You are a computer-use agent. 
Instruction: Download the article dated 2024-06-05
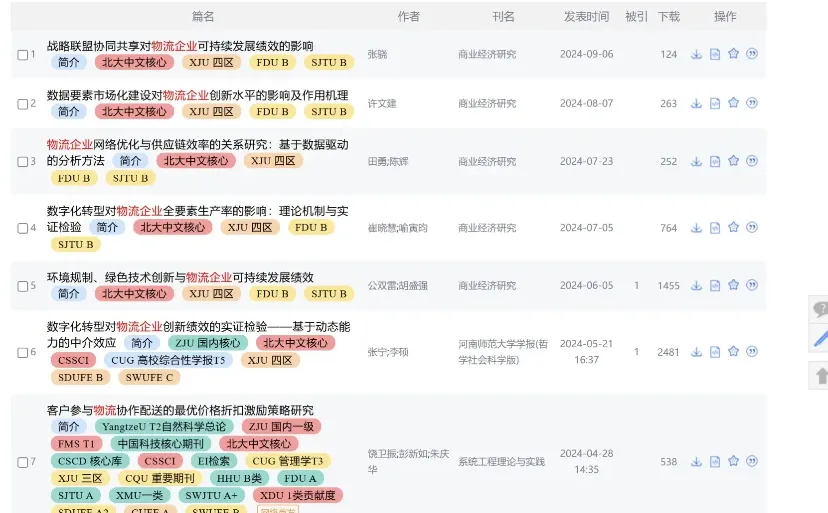point(697,285)
